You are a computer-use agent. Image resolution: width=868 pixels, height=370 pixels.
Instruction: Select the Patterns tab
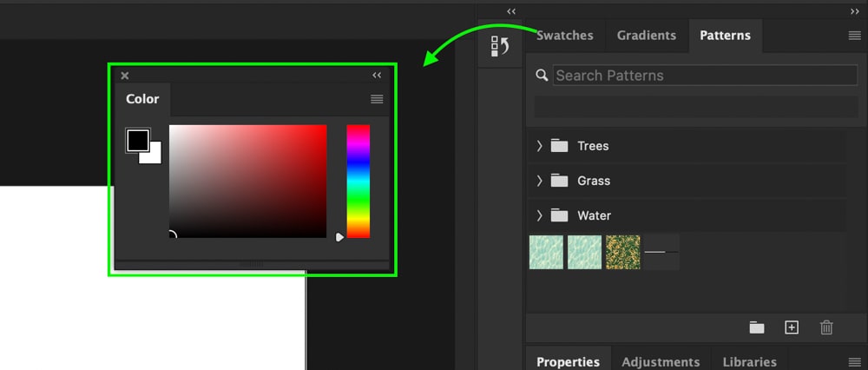(725, 36)
